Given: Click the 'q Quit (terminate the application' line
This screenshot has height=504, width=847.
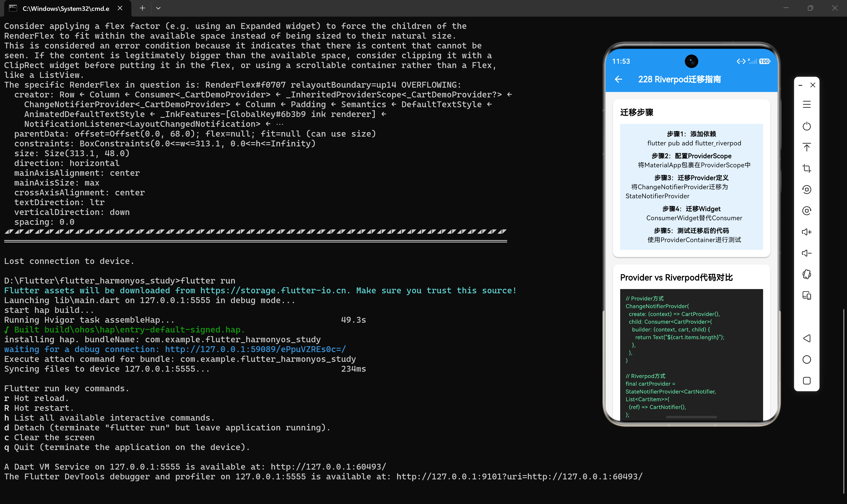Looking at the screenshot, I should (127, 447).
